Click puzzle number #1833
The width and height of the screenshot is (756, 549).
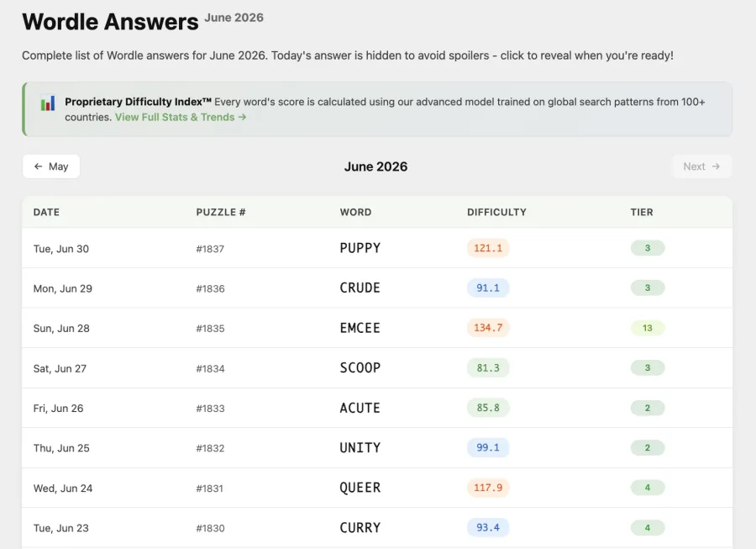[210, 409]
